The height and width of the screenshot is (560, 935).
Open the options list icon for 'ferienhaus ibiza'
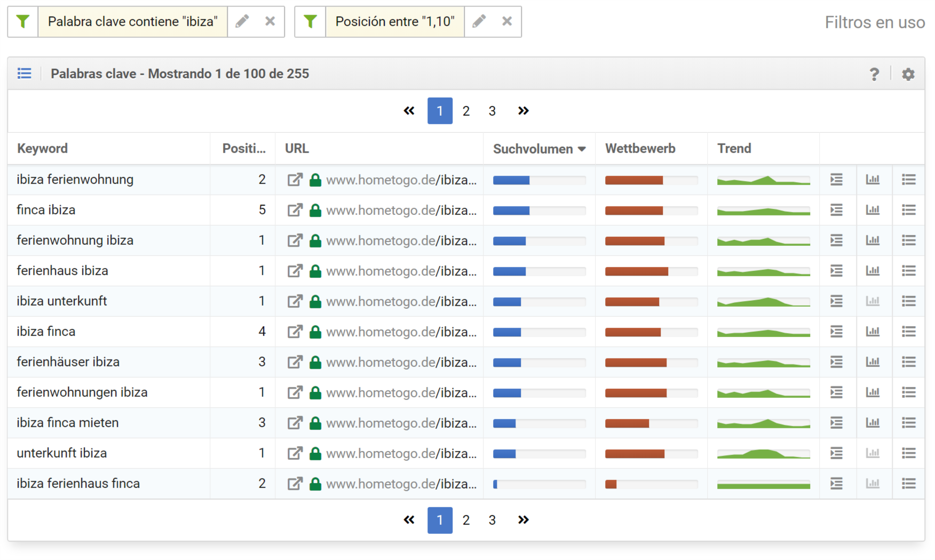point(909,271)
